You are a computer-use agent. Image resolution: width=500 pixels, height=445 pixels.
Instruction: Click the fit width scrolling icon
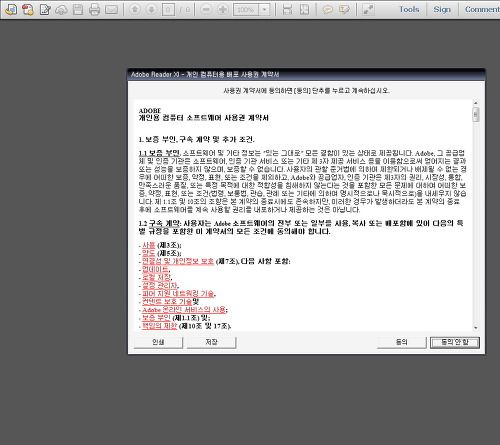287,10
